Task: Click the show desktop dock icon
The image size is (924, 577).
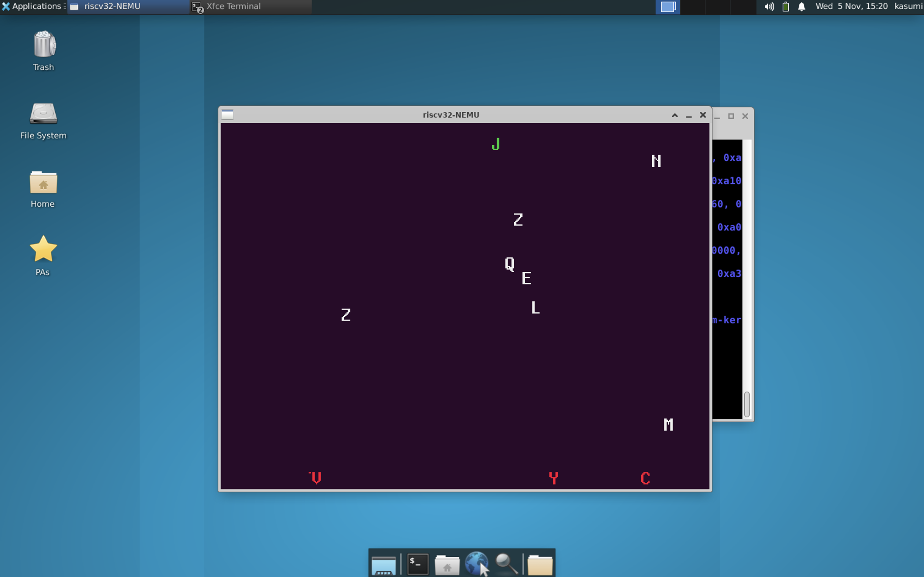Action: coord(383,565)
